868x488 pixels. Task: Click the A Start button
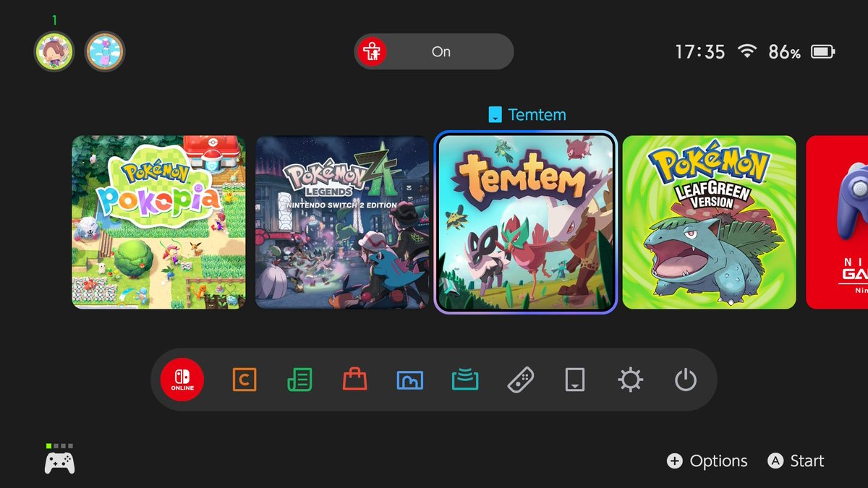pyautogui.click(x=796, y=461)
